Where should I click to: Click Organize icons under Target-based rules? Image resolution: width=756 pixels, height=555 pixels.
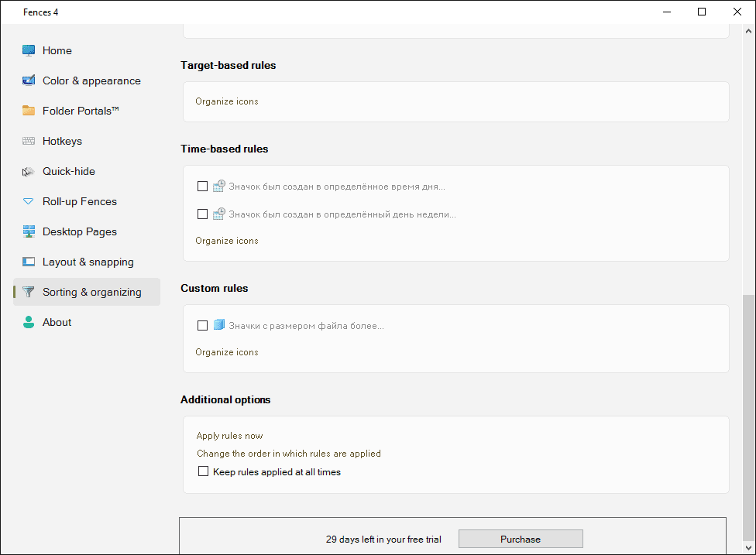[227, 101]
